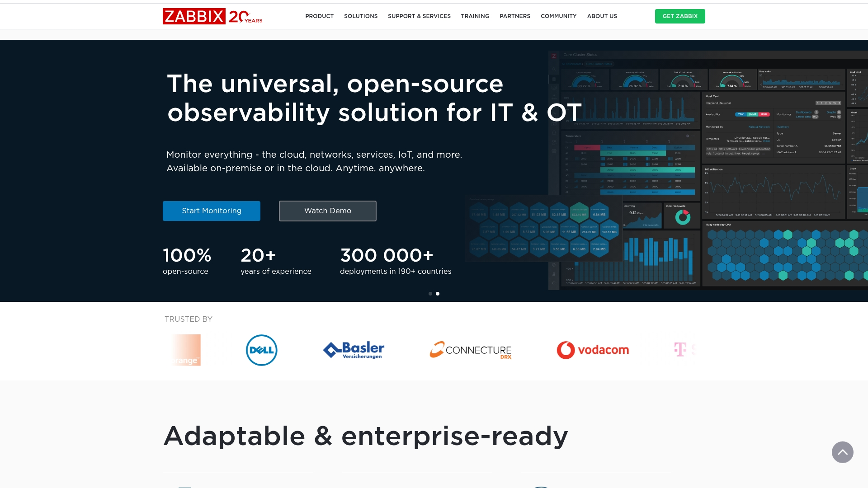868x488 pixels.
Task: Click the Vodacom logo
Action: pos(593,350)
